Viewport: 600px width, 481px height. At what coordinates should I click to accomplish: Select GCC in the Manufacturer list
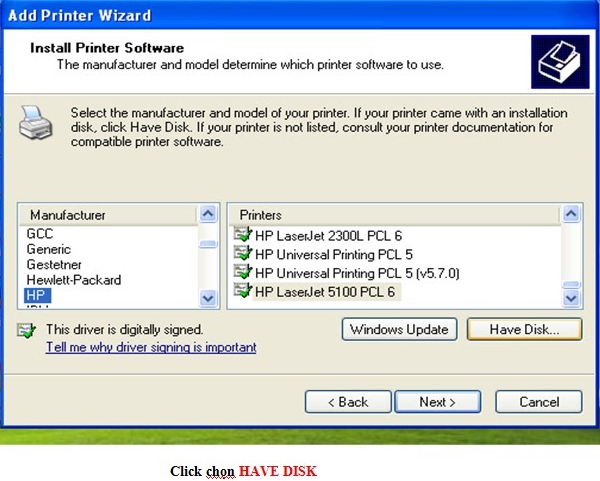pyautogui.click(x=40, y=233)
